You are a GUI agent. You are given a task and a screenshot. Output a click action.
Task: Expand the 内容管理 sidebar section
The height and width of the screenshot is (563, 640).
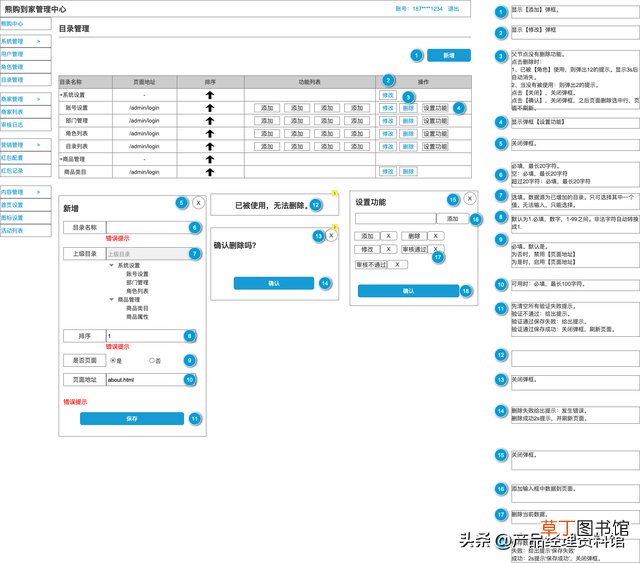point(38,192)
